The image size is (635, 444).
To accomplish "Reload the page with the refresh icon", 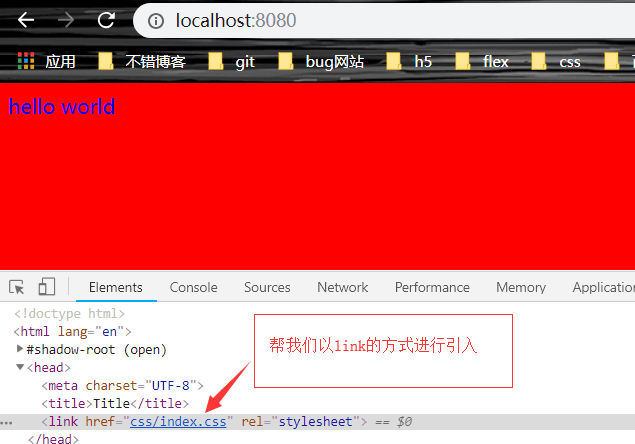I will pyautogui.click(x=106, y=20).
